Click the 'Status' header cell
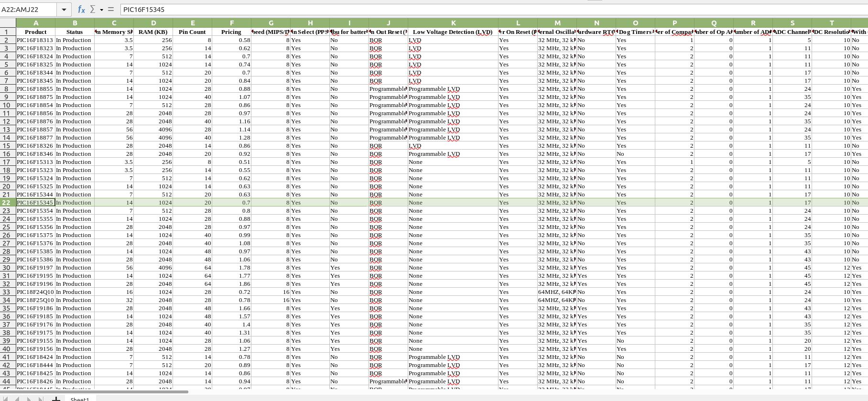This screenshot has width=868, height=401. click(x=75, y=32)
